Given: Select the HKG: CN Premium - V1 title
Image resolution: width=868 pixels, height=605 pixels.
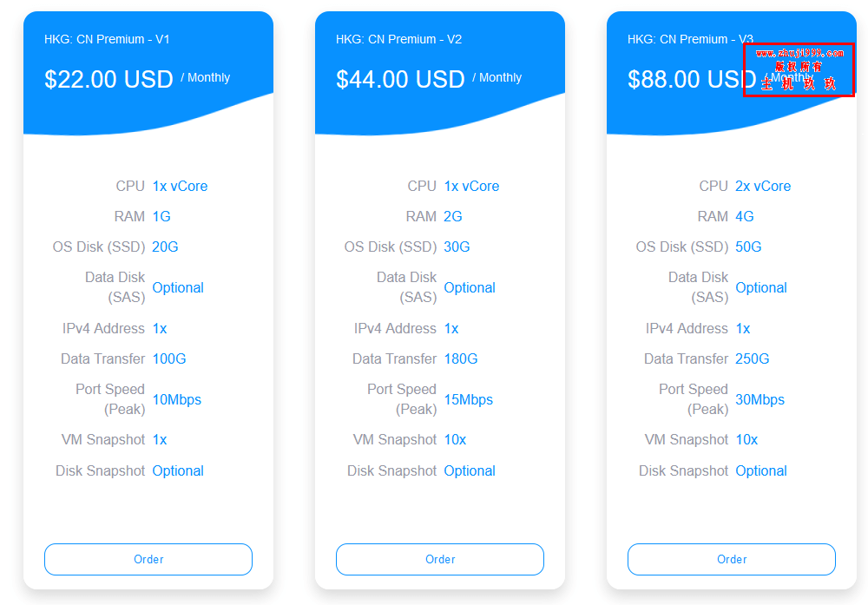Looking at the screenshot, I should [107, 39].
